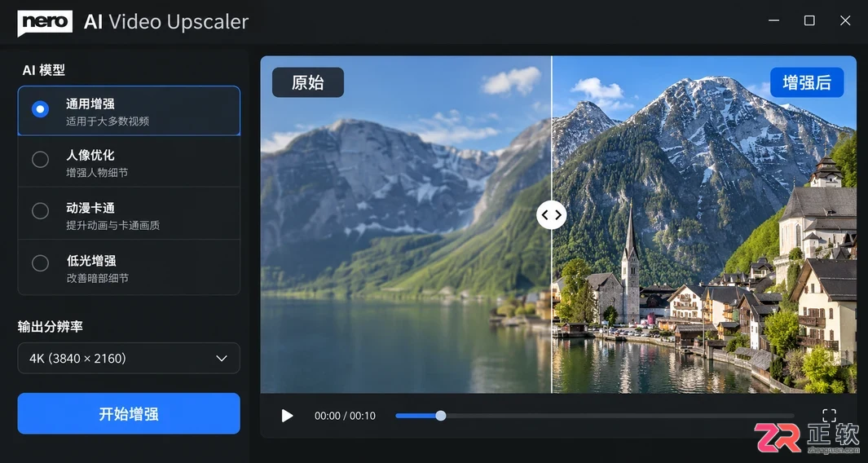868x463 pixels.
Task: Click the video progress slider knob
Action: click(441, 416)
